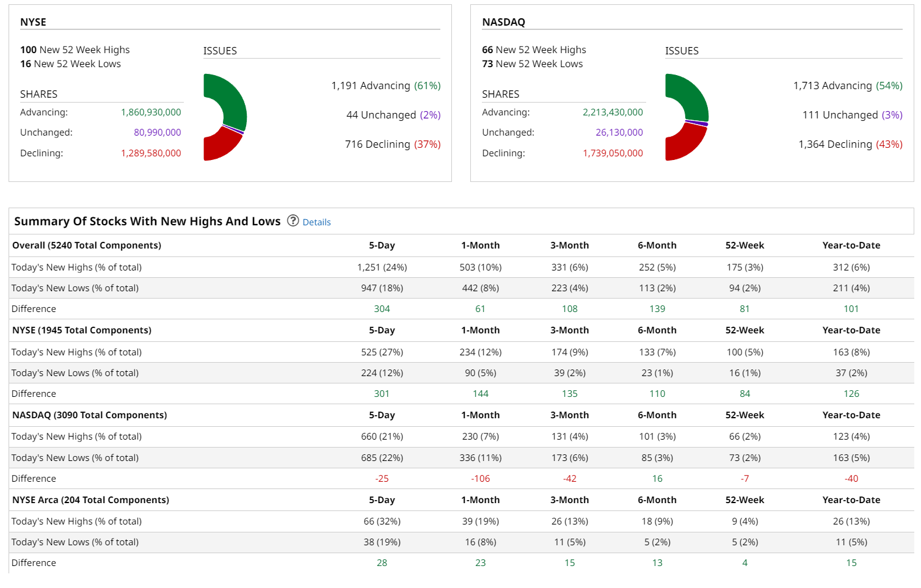This screenshot has width=921, height=588.
Task: Click '73 New 52 Week Lows' NASDAQ text
Action: pyautogui.click(x=533, y=64)
